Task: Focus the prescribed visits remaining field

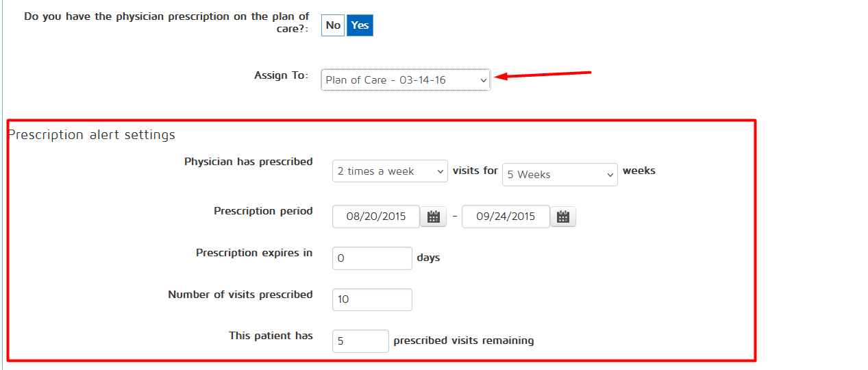Action: (360, 341)
